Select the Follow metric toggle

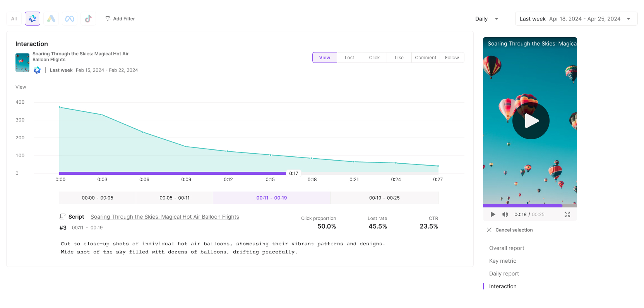[x=452, y=58]
